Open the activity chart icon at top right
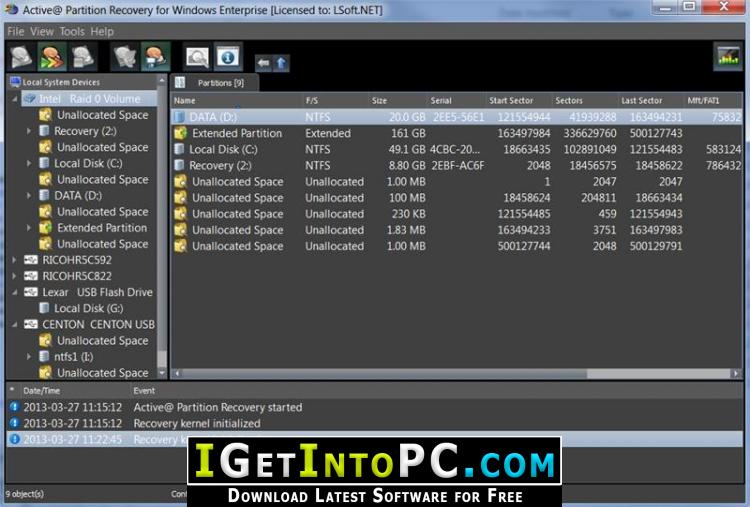 coord(728,56)
